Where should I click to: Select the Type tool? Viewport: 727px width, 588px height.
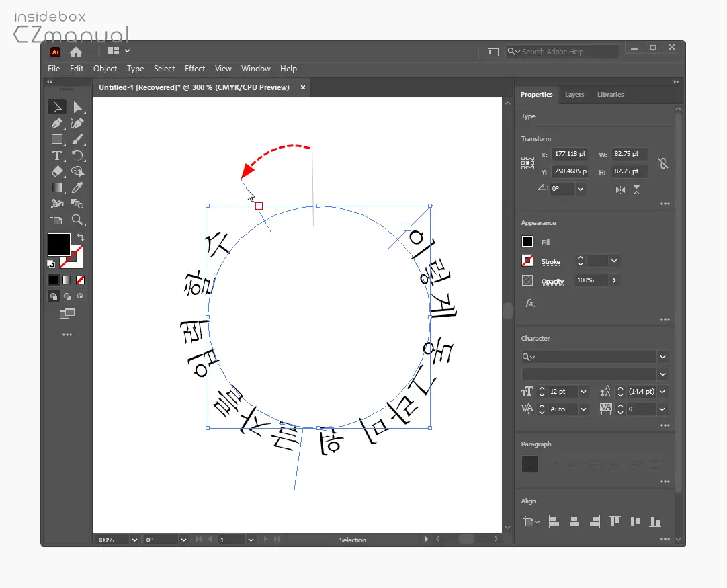point(57,155)
